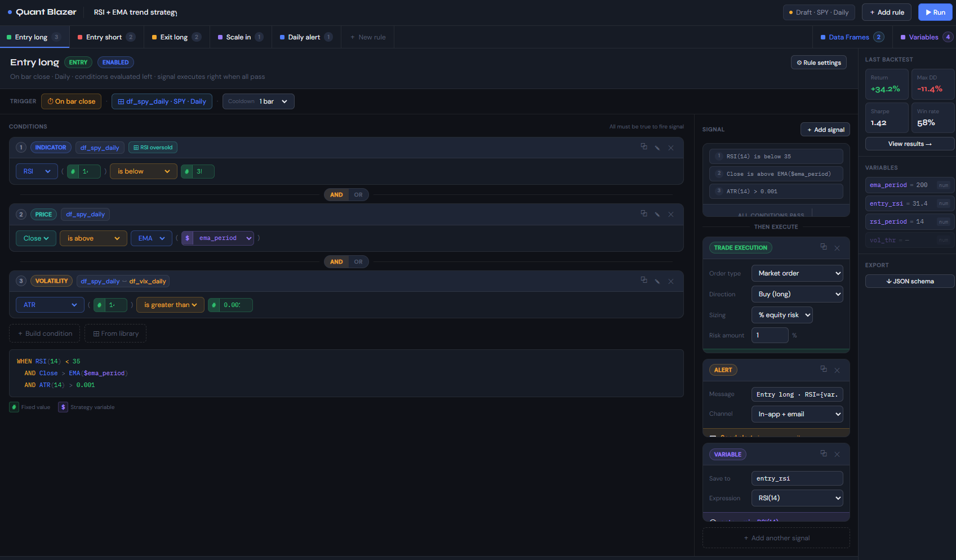Open the Cooldown 1 bar dropdown
Screen dimensions: 956x560
pyautogui.click(x=258, y=101)
